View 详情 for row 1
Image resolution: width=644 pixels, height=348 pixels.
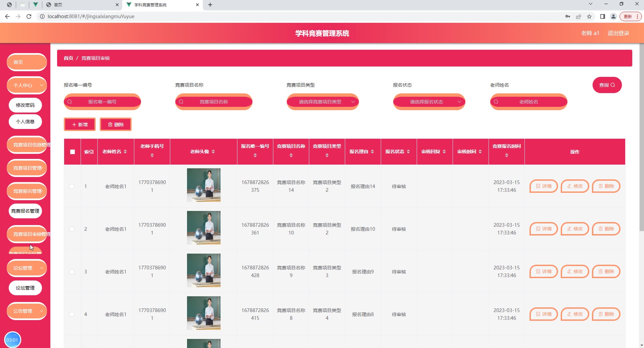544,186
